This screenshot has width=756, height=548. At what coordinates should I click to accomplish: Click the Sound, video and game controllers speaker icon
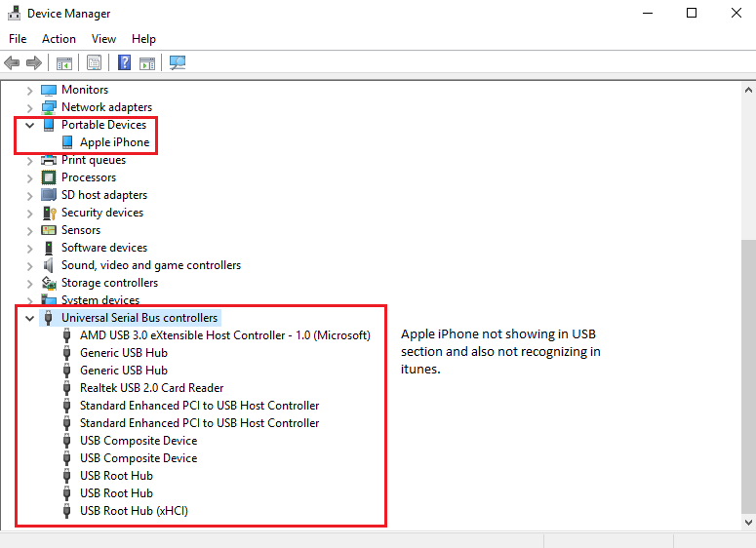click(x=48, y=265)
